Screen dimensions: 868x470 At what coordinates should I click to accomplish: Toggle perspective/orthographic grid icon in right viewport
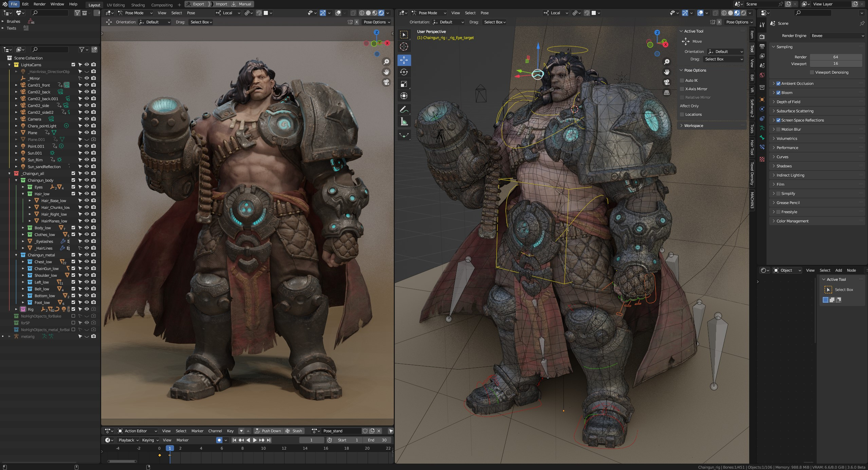667,92
